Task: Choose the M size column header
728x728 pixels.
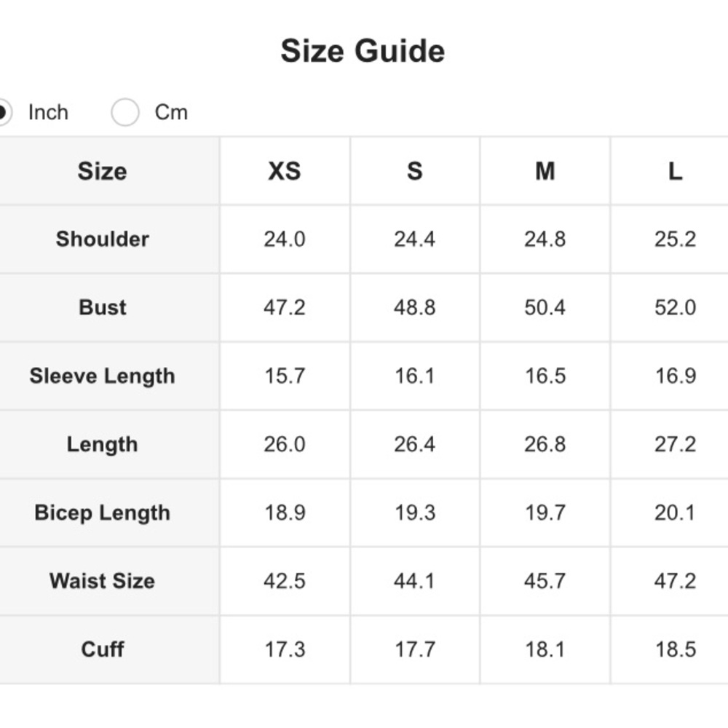Action: tap(545, 171)
